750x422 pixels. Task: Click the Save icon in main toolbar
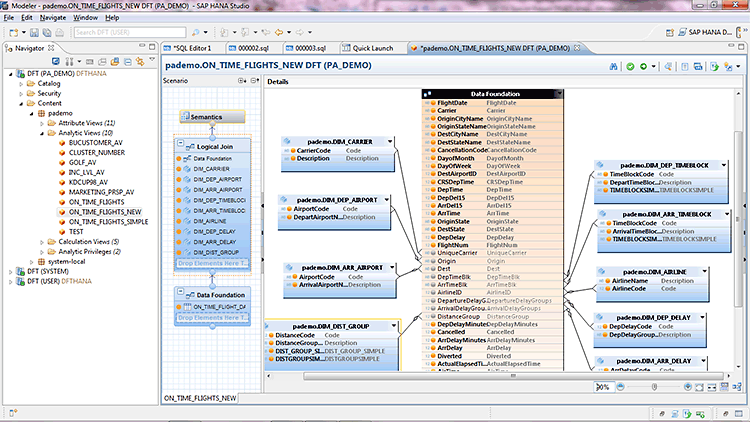(34, 33)
